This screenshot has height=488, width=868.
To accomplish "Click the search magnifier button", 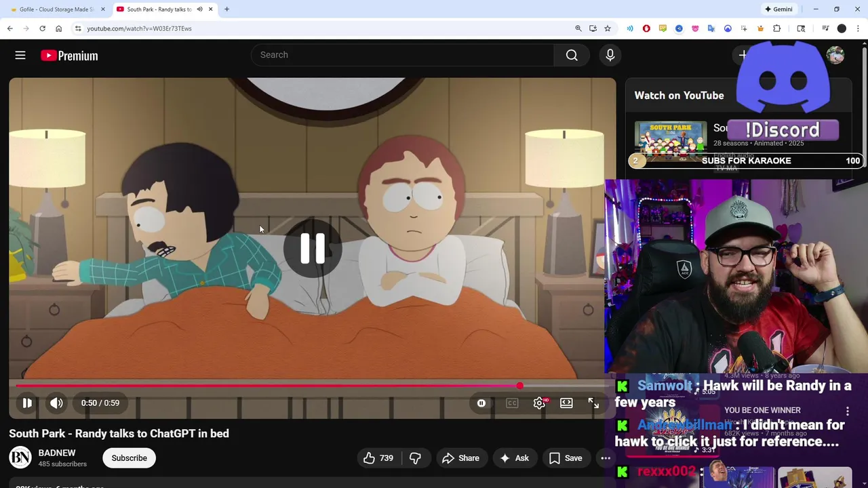I will point(572,55).
